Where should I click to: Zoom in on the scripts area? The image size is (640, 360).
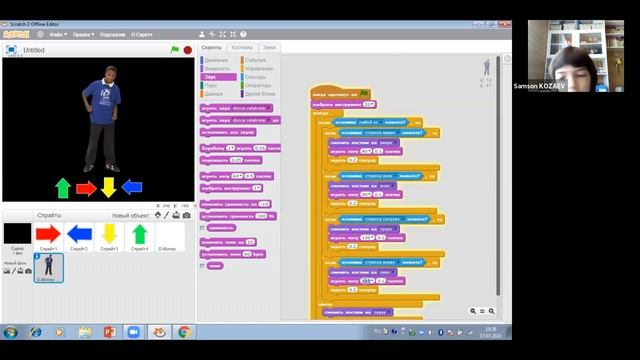coord(492,311)
